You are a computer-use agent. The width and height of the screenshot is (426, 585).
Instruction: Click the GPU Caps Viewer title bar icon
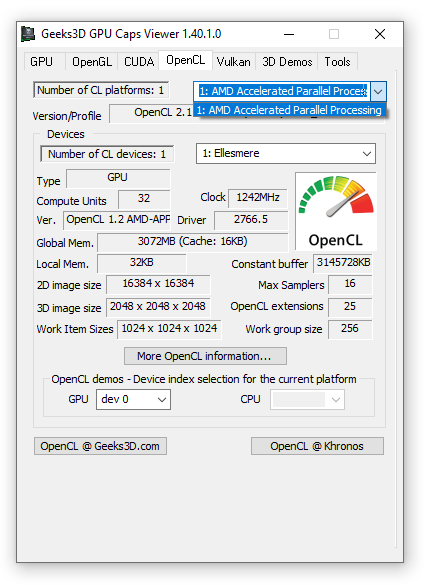[x=28, y=34]
